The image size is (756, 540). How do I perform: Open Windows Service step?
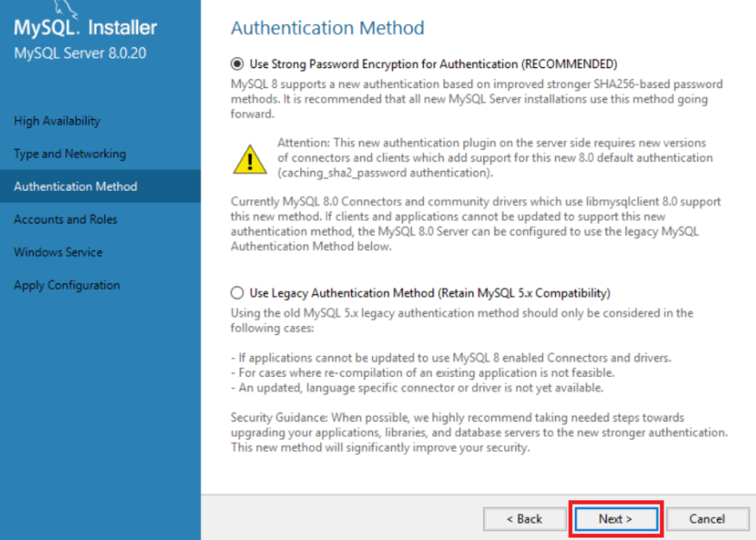tap(58, 252)
